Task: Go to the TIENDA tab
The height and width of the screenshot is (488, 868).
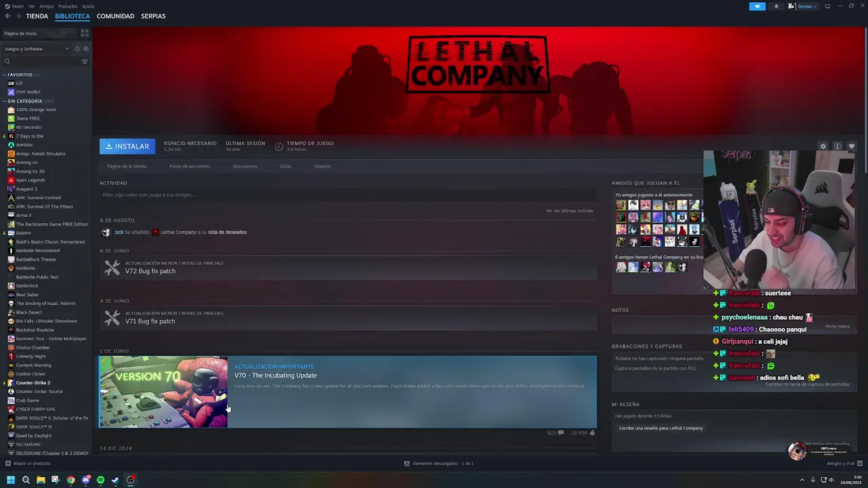Action: pyautogui.click(x=37, y=16)
